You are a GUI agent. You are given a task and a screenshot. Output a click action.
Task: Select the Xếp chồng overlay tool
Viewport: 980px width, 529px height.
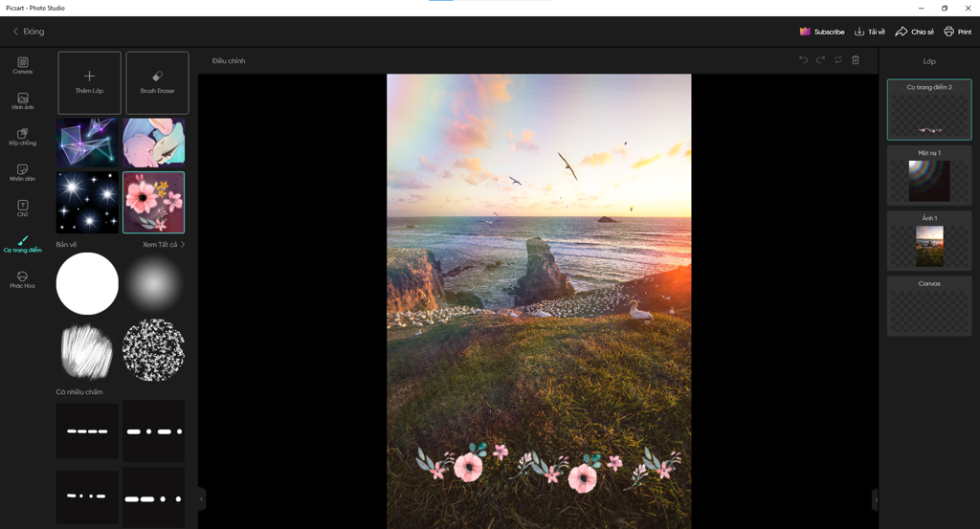coord(23,137)
